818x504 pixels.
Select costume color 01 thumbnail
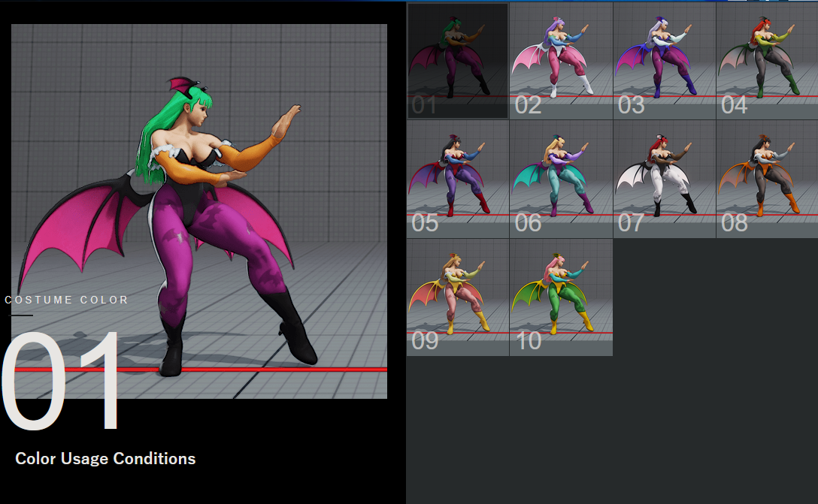pyautogui.click(x=458, y=60)
